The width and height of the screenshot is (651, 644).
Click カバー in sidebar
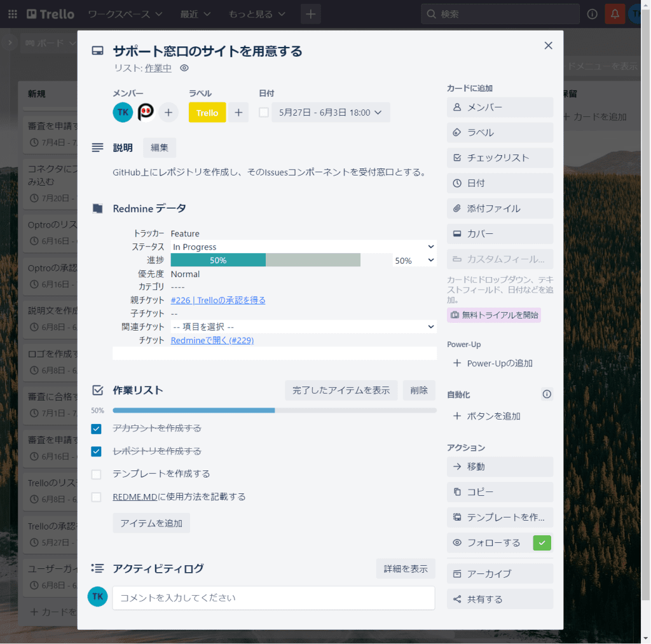(x=500, y=234)
